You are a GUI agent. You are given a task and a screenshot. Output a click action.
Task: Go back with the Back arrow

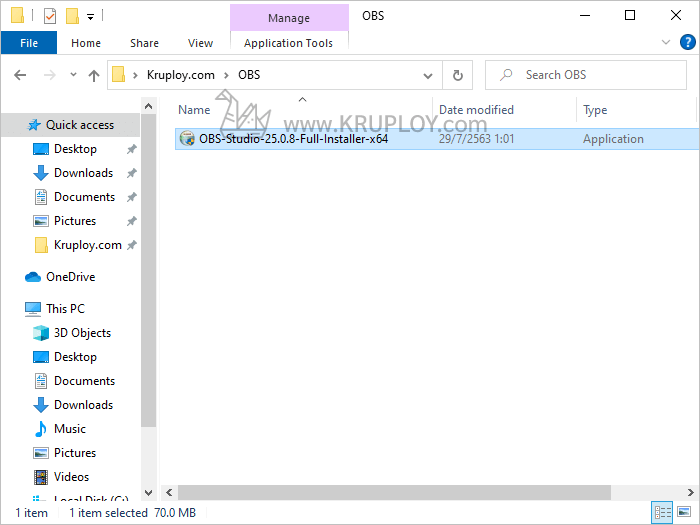point(20,75)
